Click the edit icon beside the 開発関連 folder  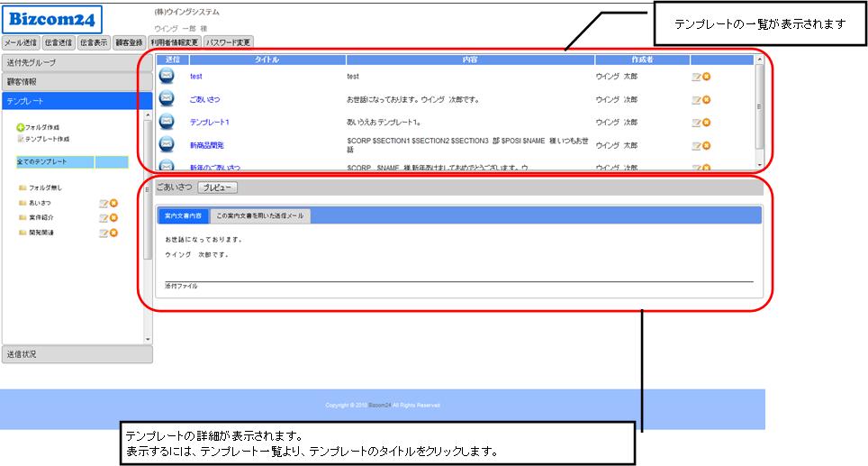pos(104,233)
